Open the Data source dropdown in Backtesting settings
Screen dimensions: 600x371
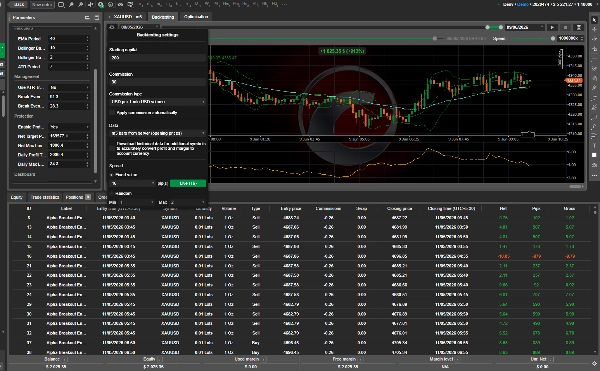(x=158, y=133)
